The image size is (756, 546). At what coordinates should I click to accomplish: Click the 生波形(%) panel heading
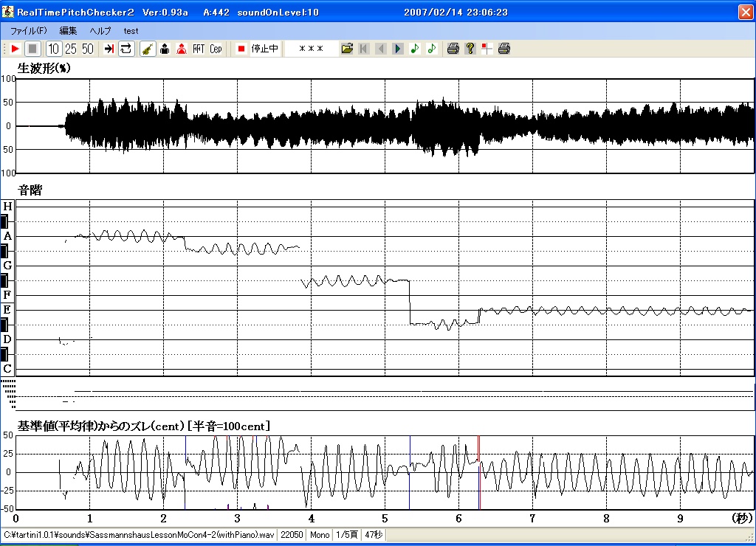click(44, 68)
